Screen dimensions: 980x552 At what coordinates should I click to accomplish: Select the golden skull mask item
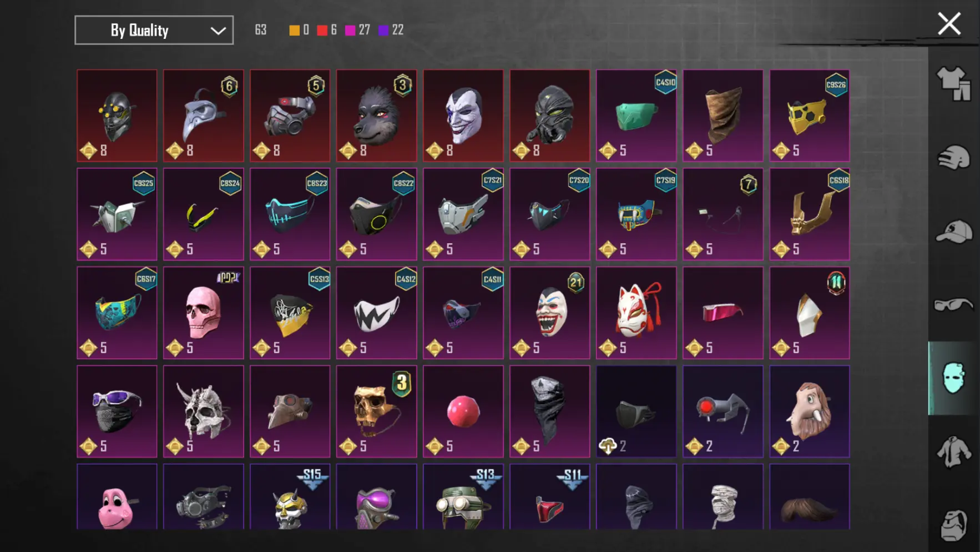coord(377,412)
